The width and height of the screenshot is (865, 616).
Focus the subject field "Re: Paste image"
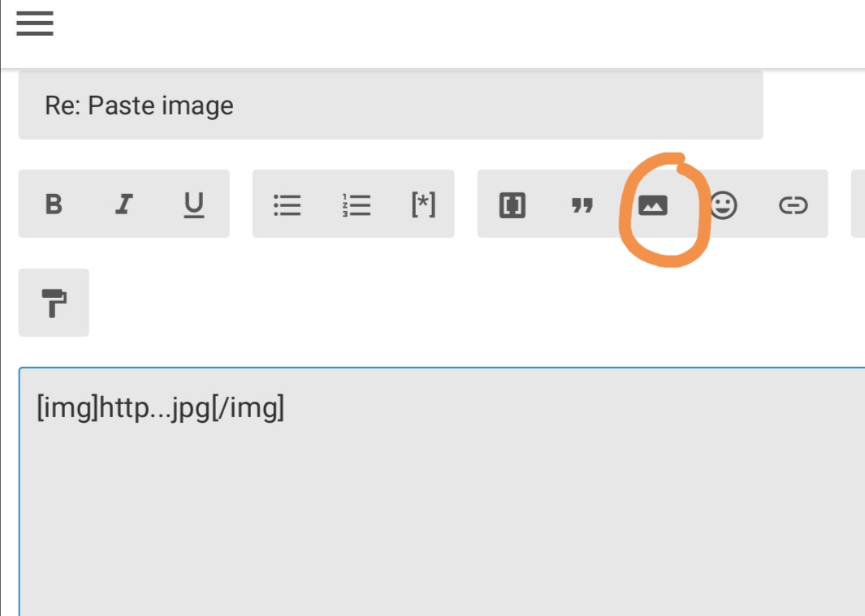390,106
